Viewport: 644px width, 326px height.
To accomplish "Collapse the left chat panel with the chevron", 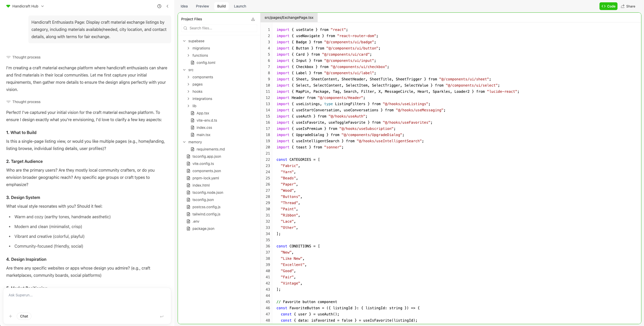I will 168,6.
